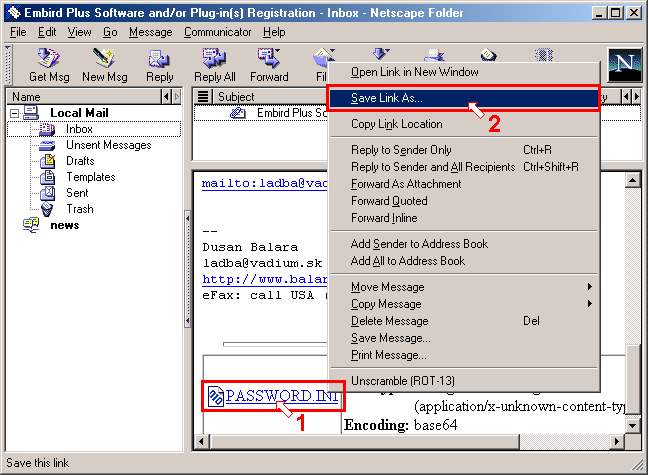Image resolution: width=648 pixels, height=475 pixels.
Task: Click the horizontal scroll right arrow
Action: tap(617, 442)
